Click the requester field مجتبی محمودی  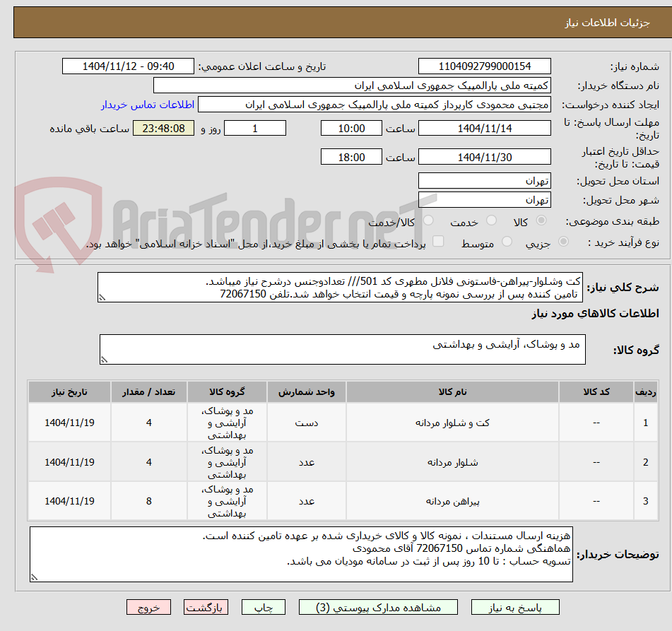pyautogui.click(x=374, y=105)
